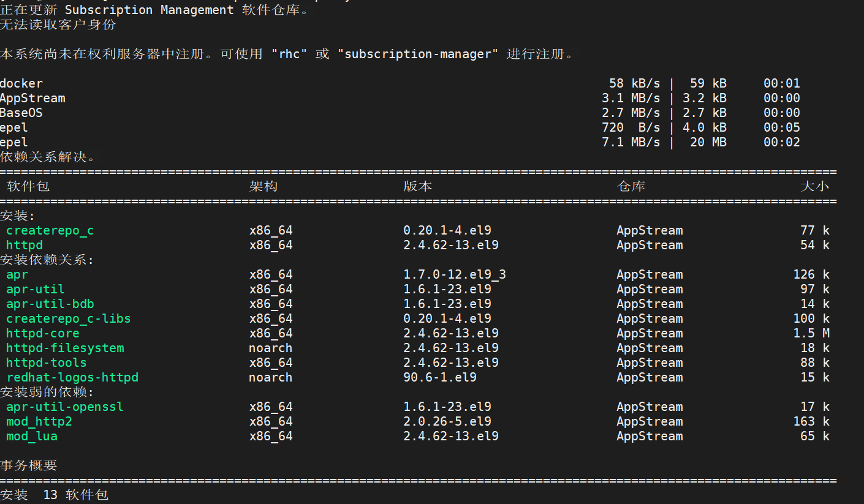Click the "x86_64" value in the httpd-core row
Image resolution: width=864 pixels, height=504 pixels.
271,334
